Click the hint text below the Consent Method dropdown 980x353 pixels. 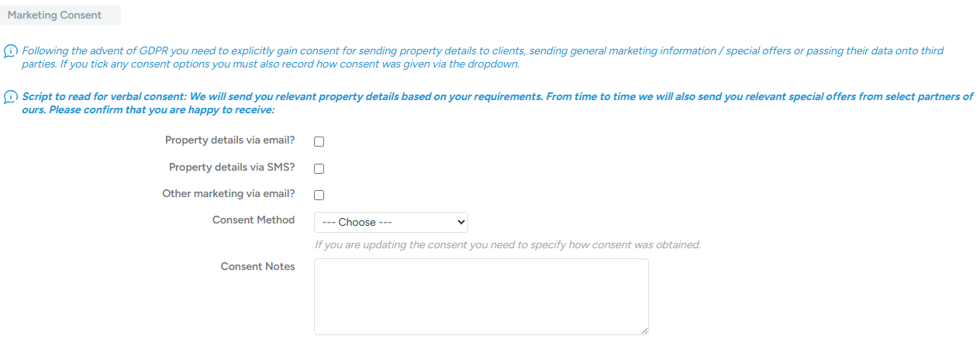[x=507, y=245]
